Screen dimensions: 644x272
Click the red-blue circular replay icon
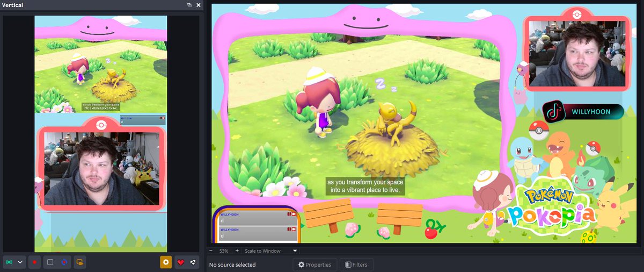pyautogui.click(x=64, y=262)
